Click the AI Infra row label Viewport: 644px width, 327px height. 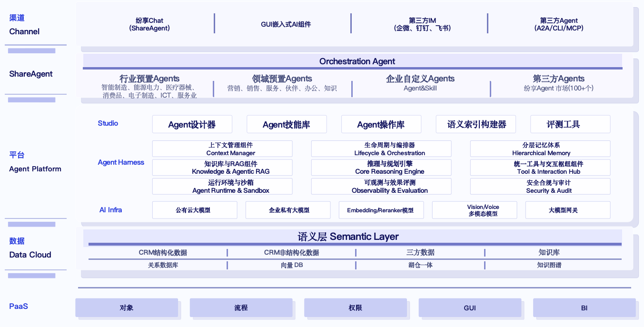111,210
